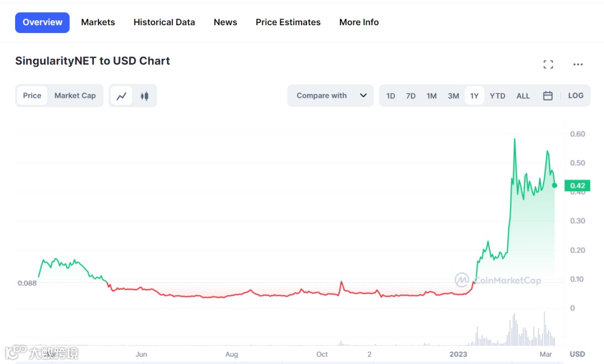Click the green 0.42 current price label
604x364 pixels.
[x=577, y=186]
